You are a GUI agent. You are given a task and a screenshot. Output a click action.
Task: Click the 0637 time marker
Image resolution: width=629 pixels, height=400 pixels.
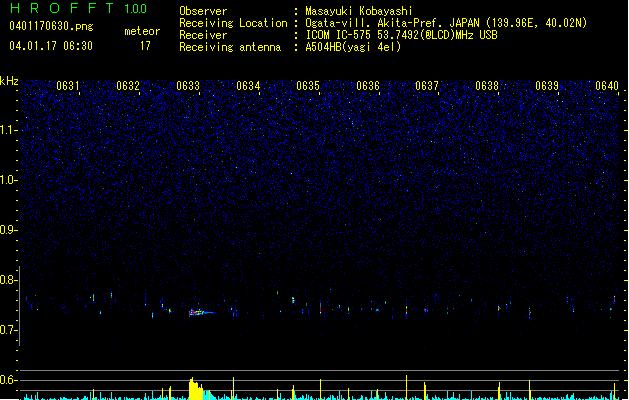point(427,86)
